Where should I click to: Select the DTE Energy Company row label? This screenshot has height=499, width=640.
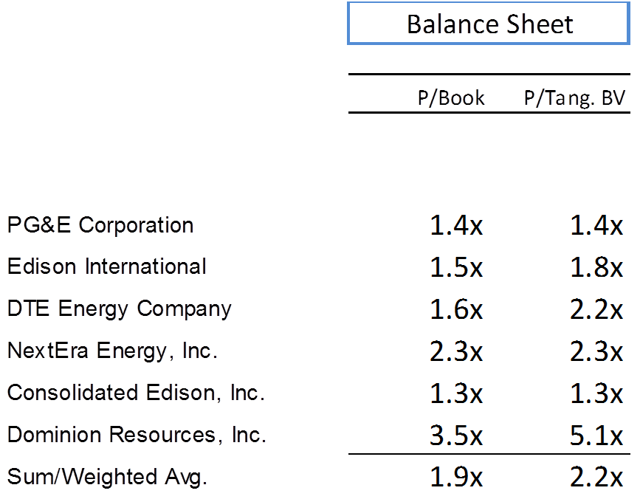[x=119, y=309]
